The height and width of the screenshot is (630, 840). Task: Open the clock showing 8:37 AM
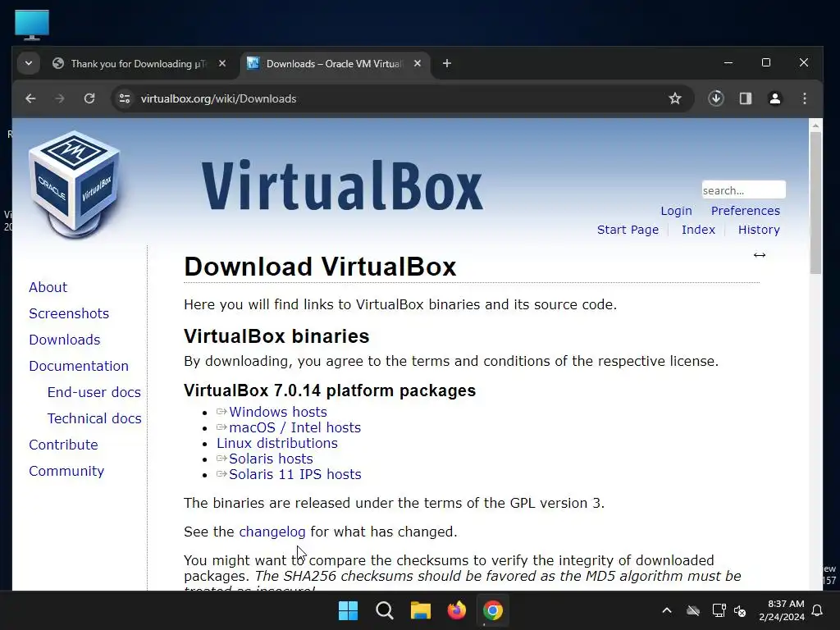pyautogui.click(x=782, y=610)
